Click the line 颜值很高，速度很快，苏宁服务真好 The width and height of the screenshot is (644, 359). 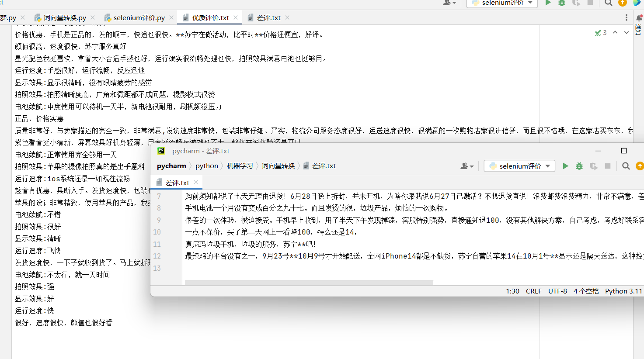[x=71, y=46]
